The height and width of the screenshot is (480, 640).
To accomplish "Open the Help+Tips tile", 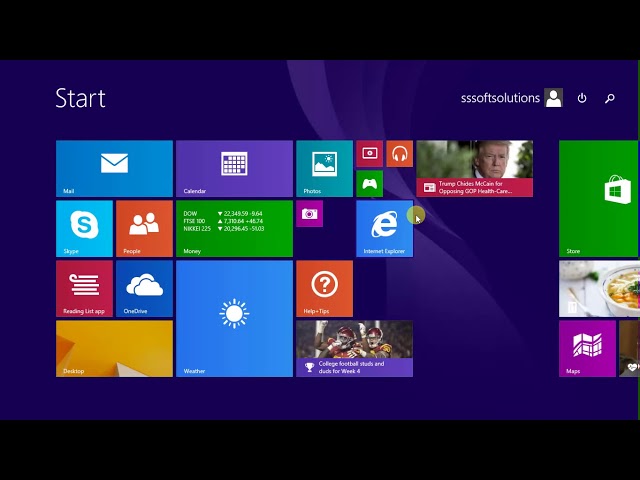I will [x=324, y=289].
